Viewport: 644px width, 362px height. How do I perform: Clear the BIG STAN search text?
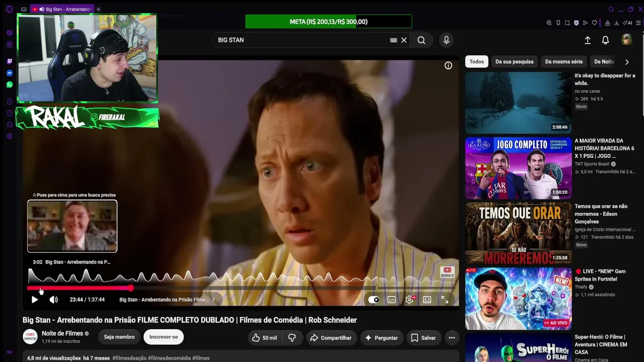point(404,40)
